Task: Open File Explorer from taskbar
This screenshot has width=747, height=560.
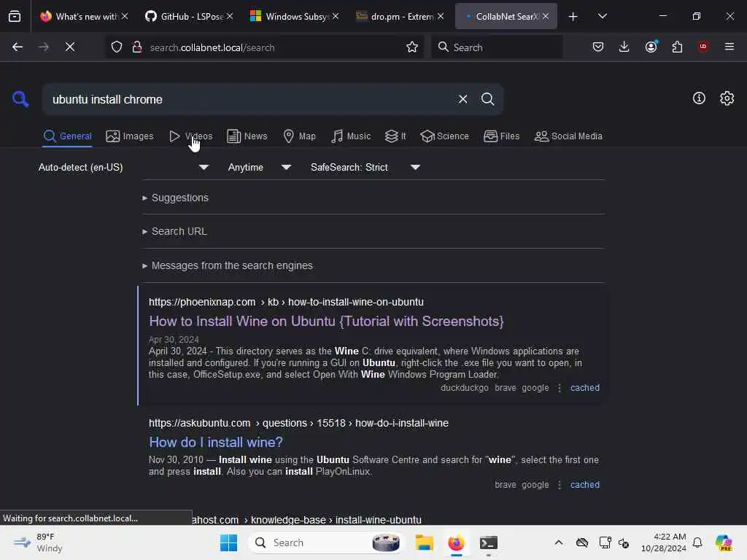Action: 424,542
